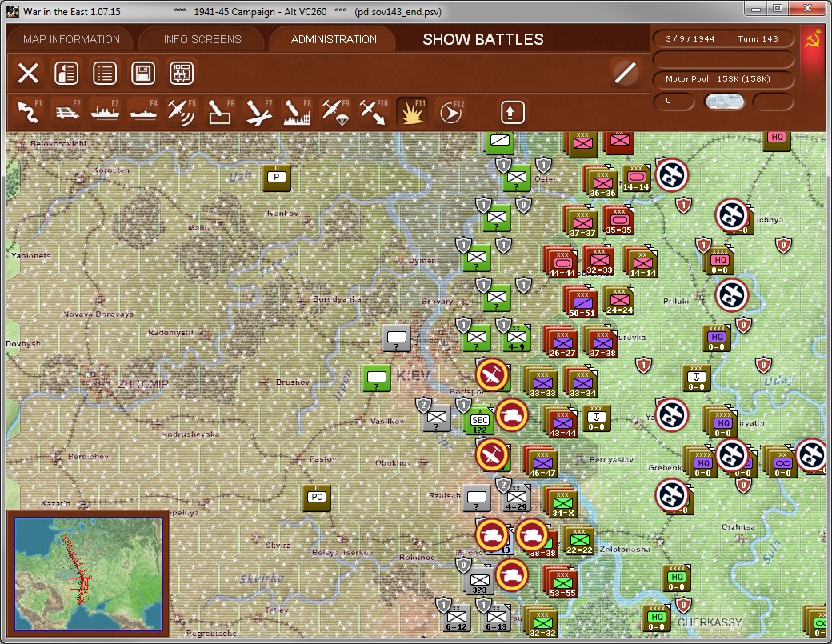Toggle F11 show battles
This screenshot has height=644, width=832.
[412, 111]
